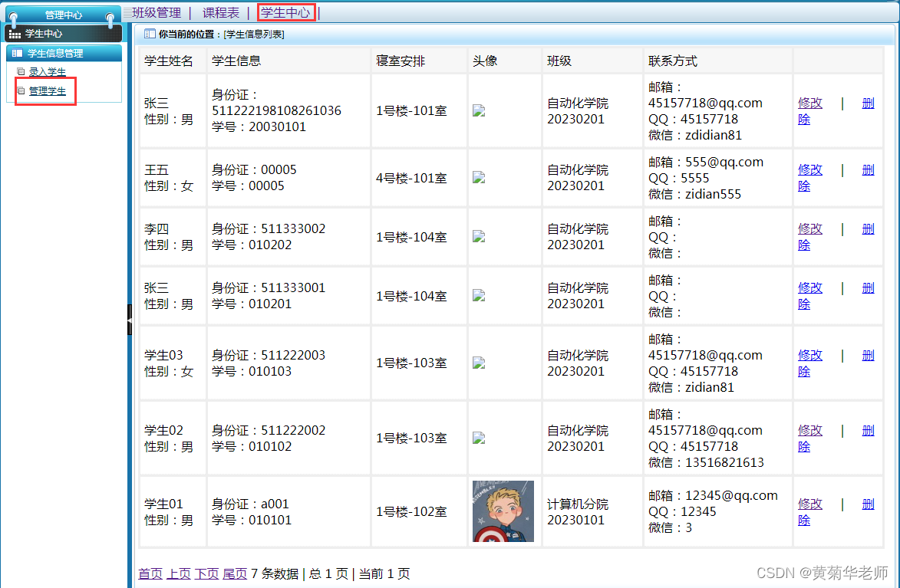Click 修改 for student 20030101

pos(810,103)
